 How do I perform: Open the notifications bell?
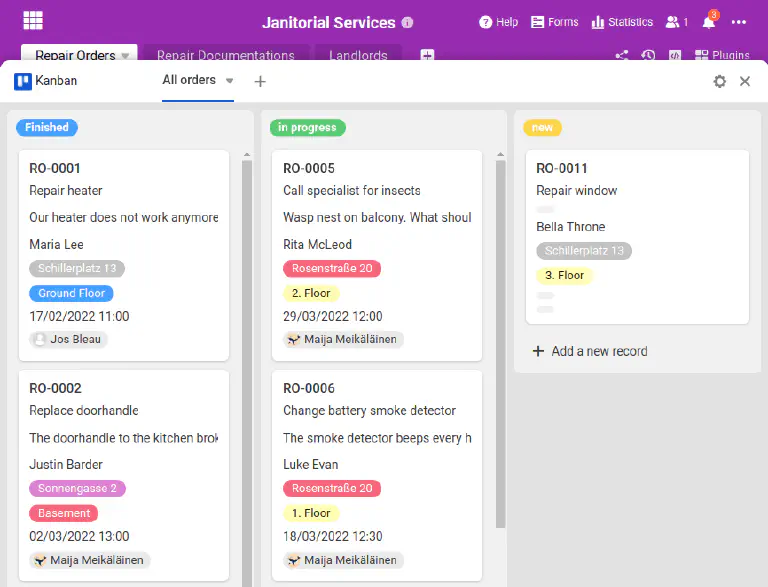709,22
